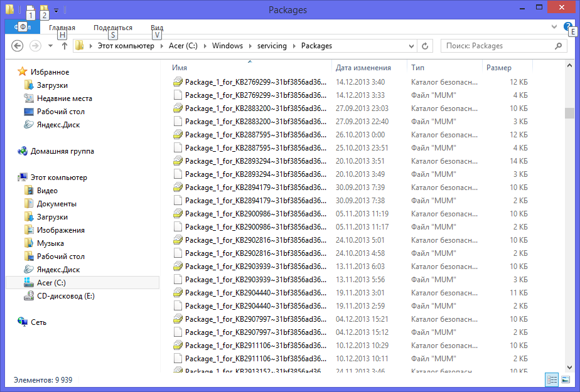Image resolution: width=580 pixels, height=392 pixels.
Task: Open Документы folder in sidebar
Action: [56, 204]
